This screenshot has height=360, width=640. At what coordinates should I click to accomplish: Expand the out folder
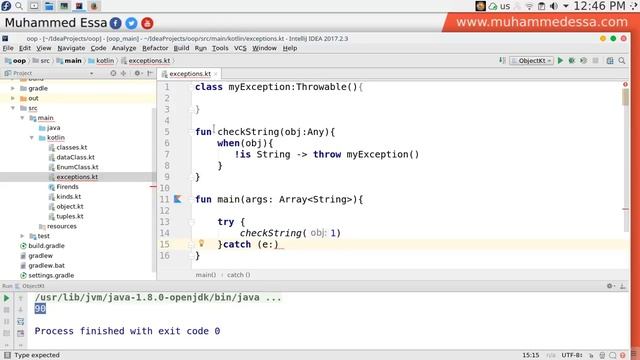tap(13, 98)
